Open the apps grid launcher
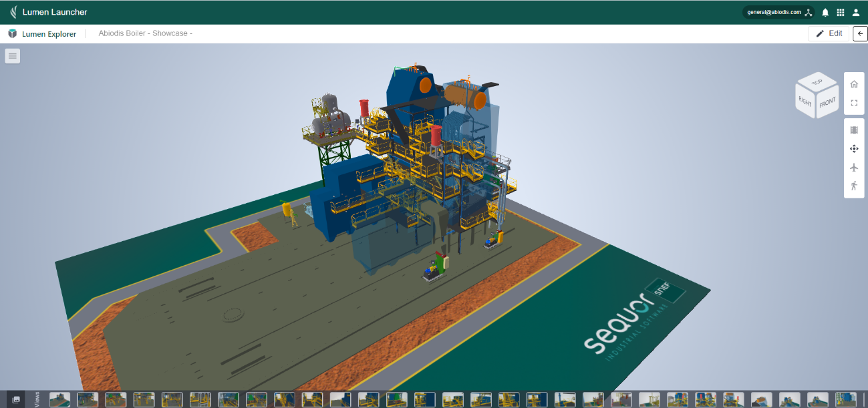Viewport: 868px width, 408px height. tap(841, 12)
